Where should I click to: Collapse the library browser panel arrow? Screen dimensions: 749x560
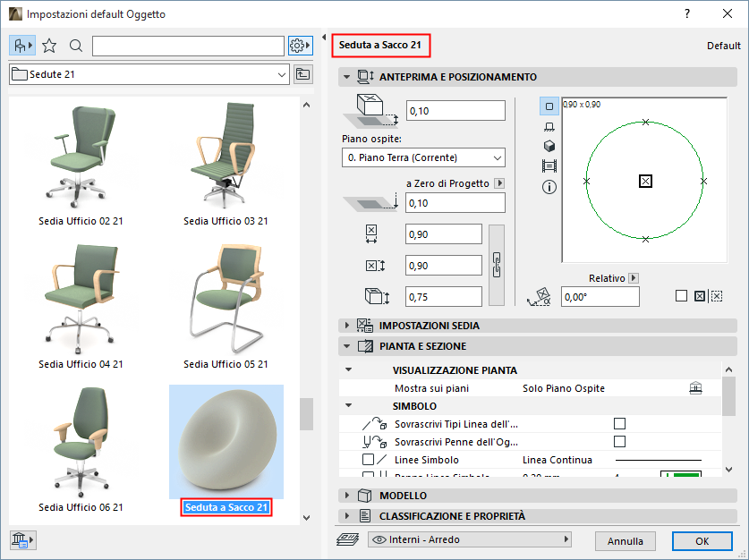[324, 38]
